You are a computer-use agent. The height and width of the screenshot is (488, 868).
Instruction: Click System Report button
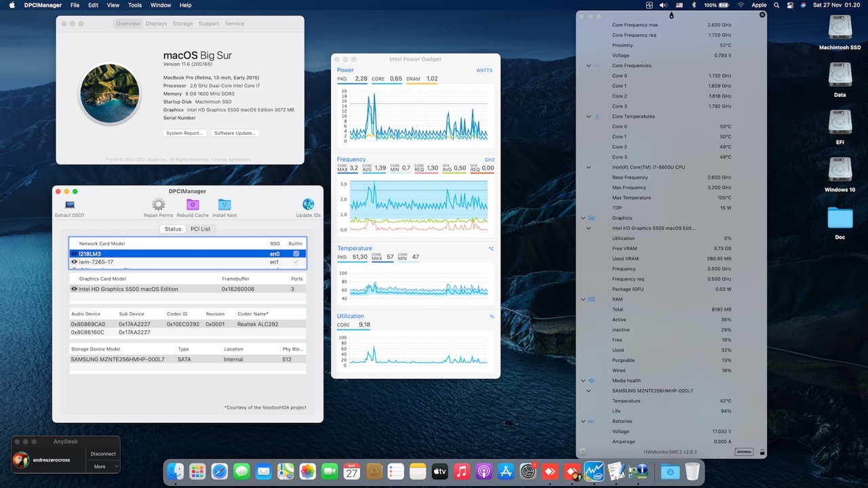184,133
